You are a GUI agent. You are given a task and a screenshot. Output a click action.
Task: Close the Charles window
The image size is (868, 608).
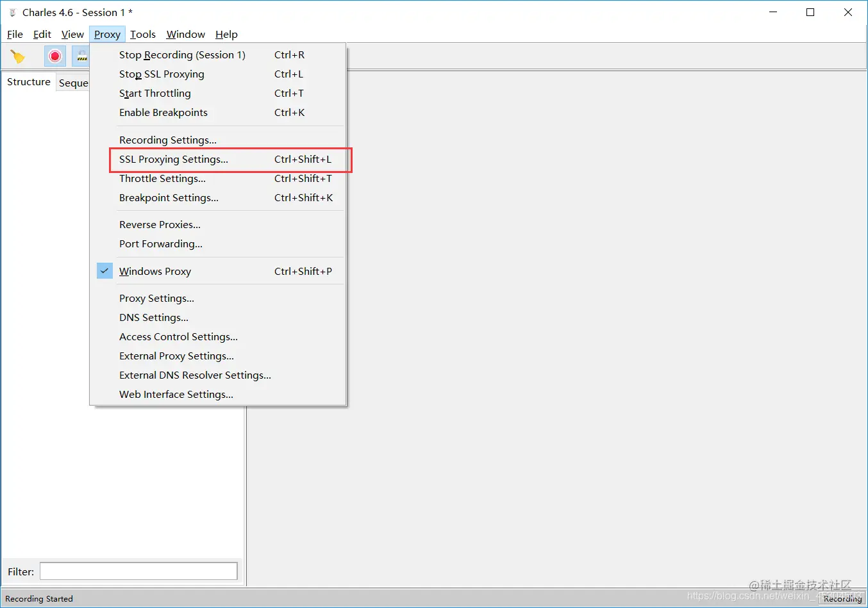tap(848, 12)
